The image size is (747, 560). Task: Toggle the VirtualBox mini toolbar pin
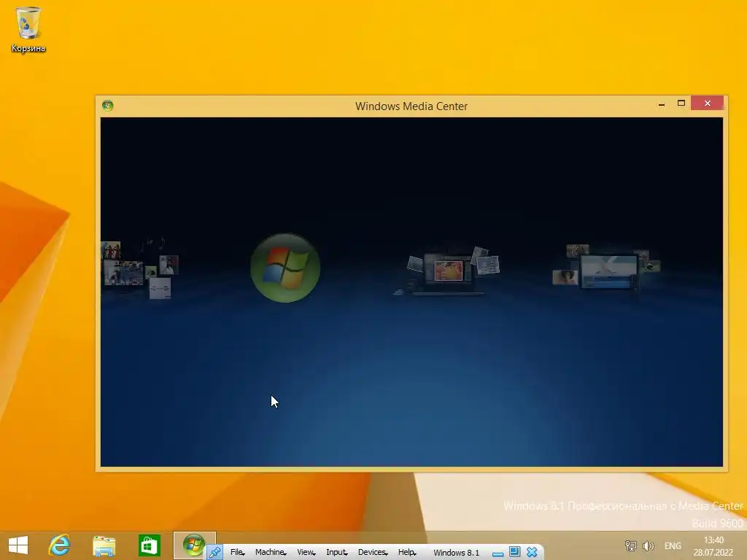point(215,553)
